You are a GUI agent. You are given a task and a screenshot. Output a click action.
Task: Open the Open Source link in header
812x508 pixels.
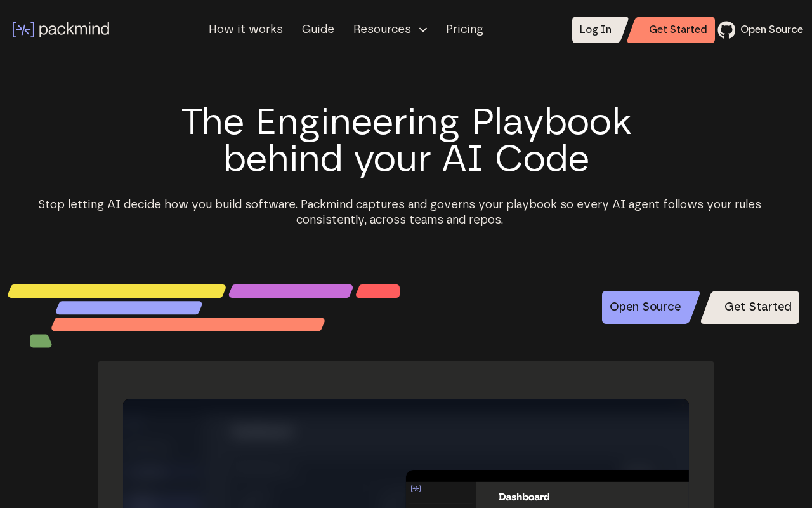[771, 30]
